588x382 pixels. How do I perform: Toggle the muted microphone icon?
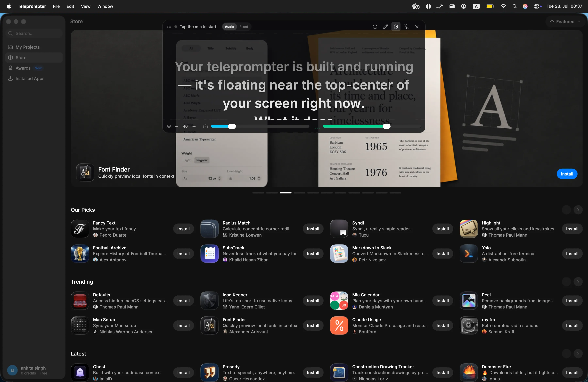(406, 27)
